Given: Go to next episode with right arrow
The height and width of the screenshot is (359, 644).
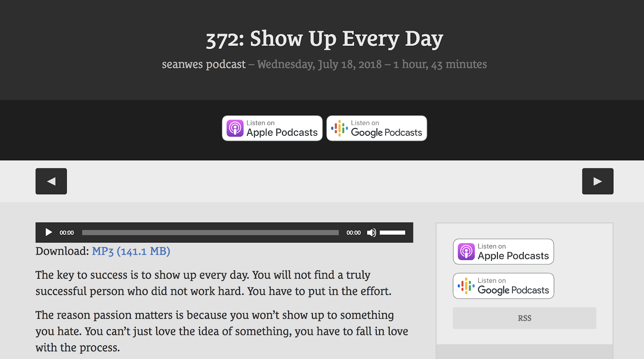Looking at the screenshot, I should coord(597,181).
